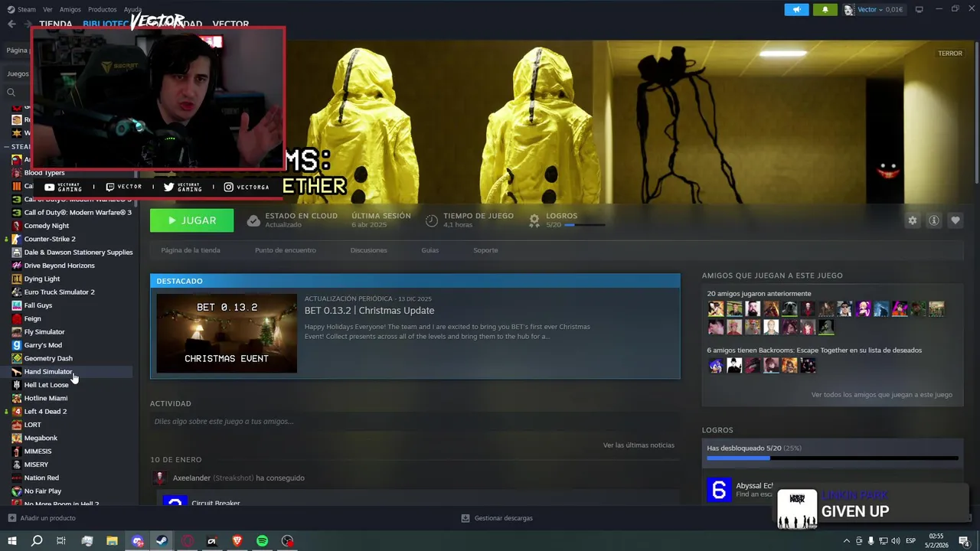
Task: Open the green notifications bell
Action: tap(825, 10)
